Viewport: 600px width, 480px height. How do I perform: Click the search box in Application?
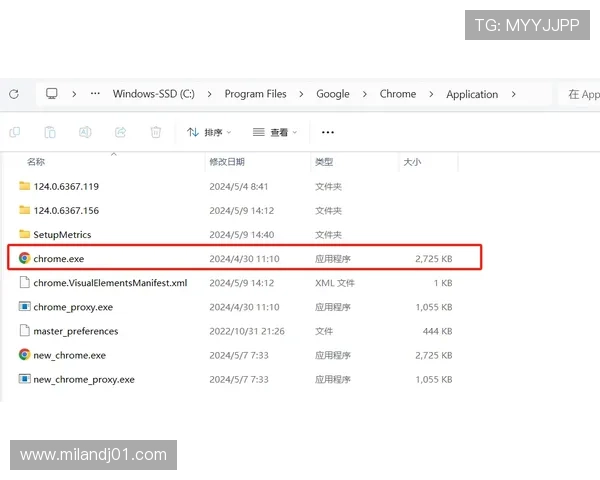579,94
